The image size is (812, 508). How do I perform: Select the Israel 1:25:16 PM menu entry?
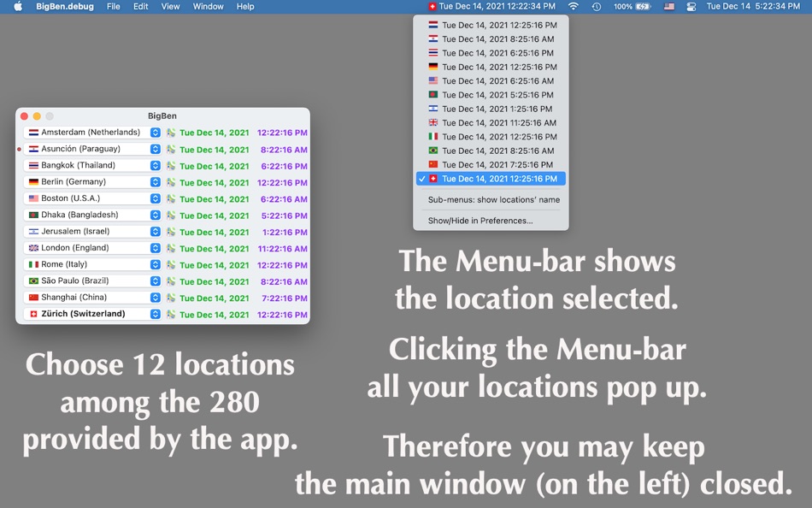(x=491, y=109)
